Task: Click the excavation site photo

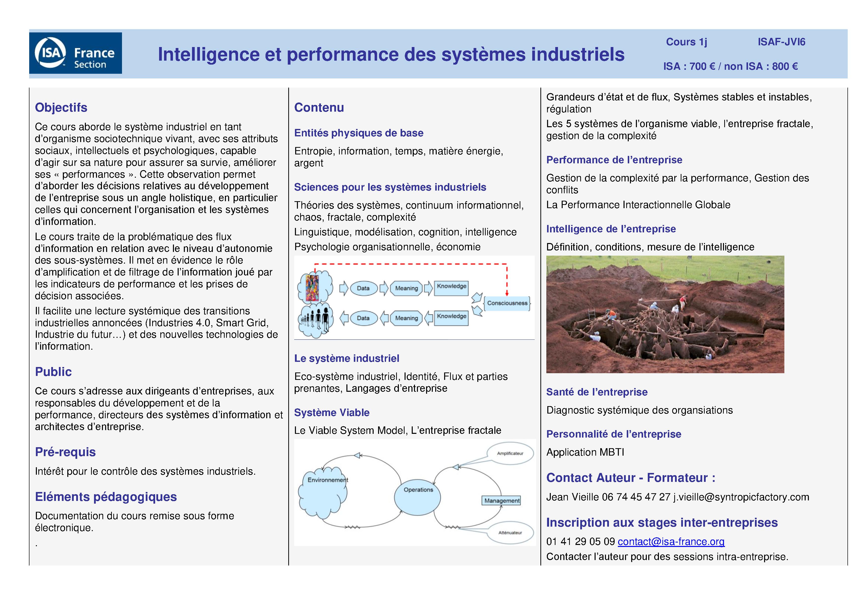Action: pos(665,314)
